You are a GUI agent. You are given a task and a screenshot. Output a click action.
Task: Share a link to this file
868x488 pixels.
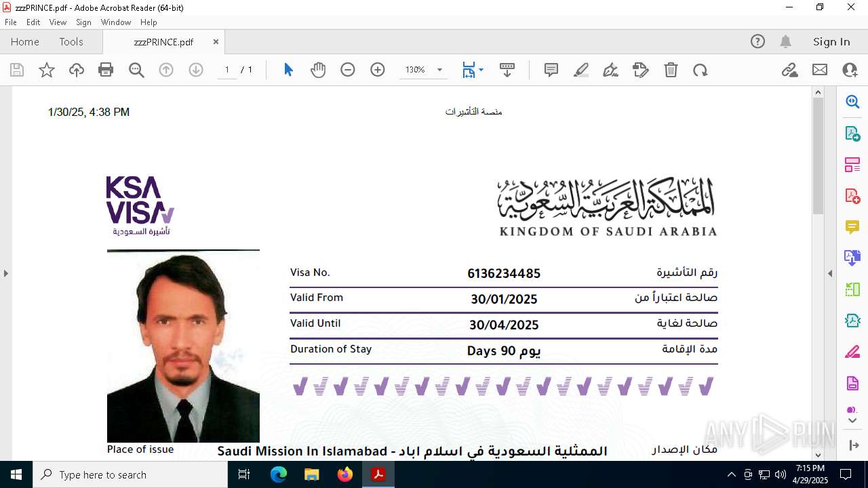click(x=790, y=70)
